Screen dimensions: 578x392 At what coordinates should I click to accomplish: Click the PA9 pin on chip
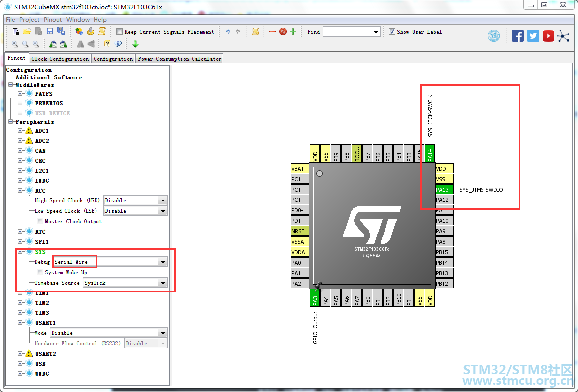444,231
